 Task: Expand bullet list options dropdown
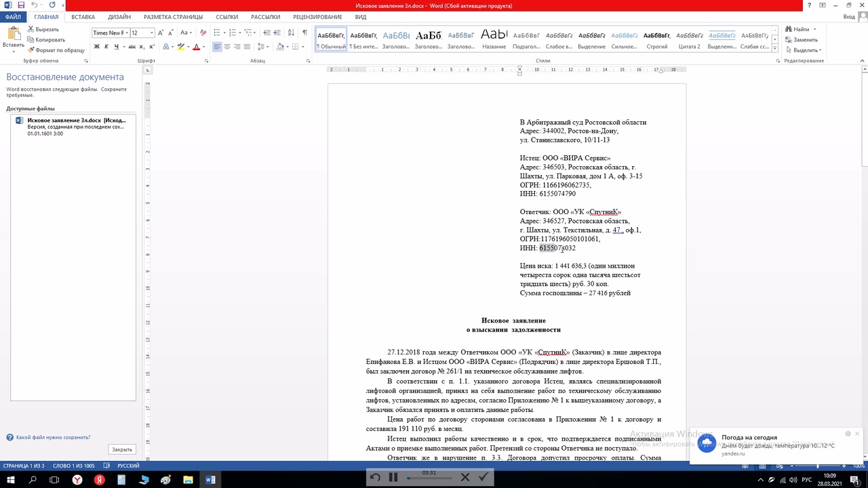(224, 33)
